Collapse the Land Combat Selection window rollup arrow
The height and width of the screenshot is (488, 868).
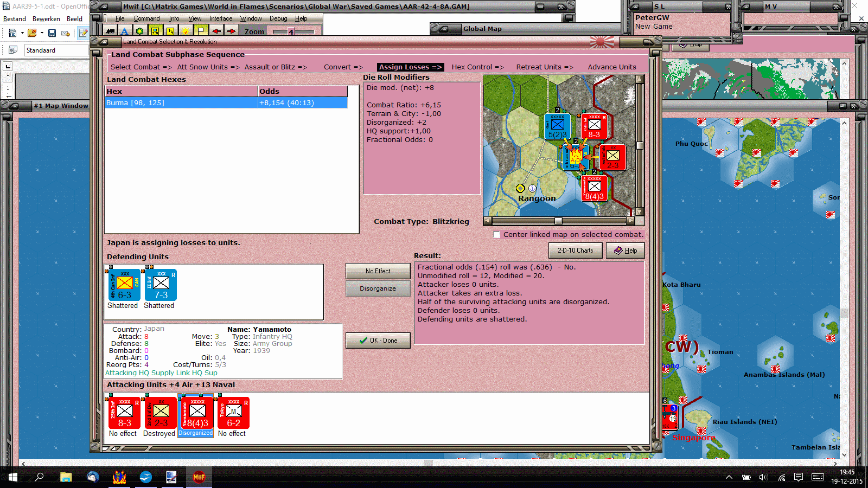103,41
